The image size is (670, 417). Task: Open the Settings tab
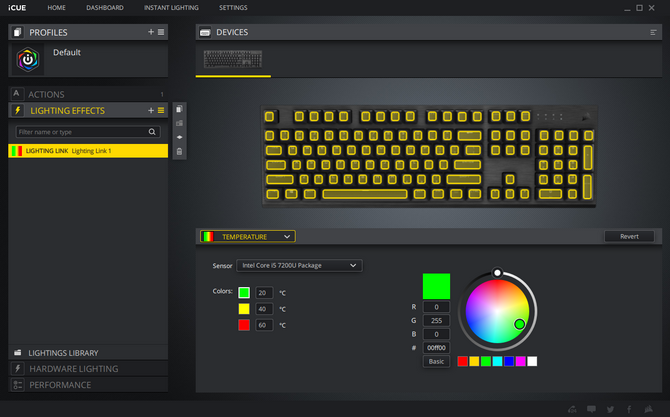click(233, 8)
